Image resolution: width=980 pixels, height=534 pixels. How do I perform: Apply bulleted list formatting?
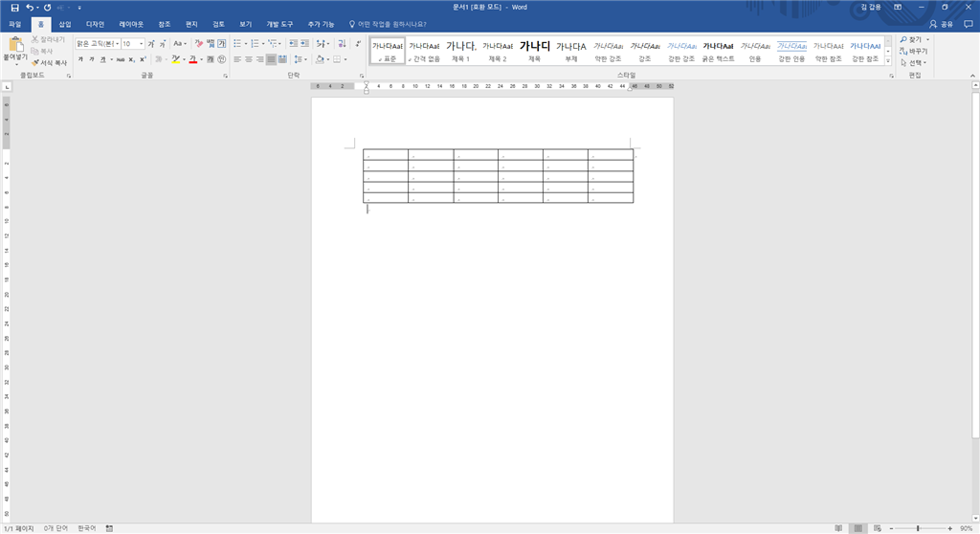coord(237,43)
